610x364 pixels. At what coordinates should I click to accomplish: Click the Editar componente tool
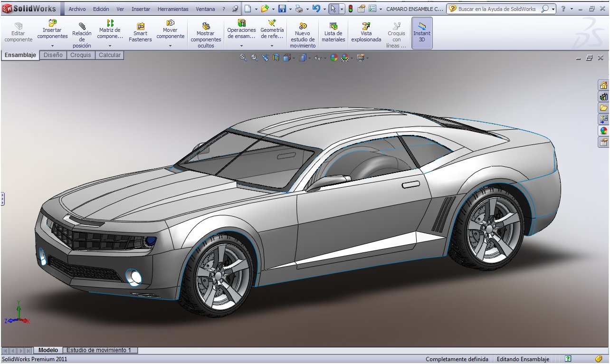pos(18,32)
